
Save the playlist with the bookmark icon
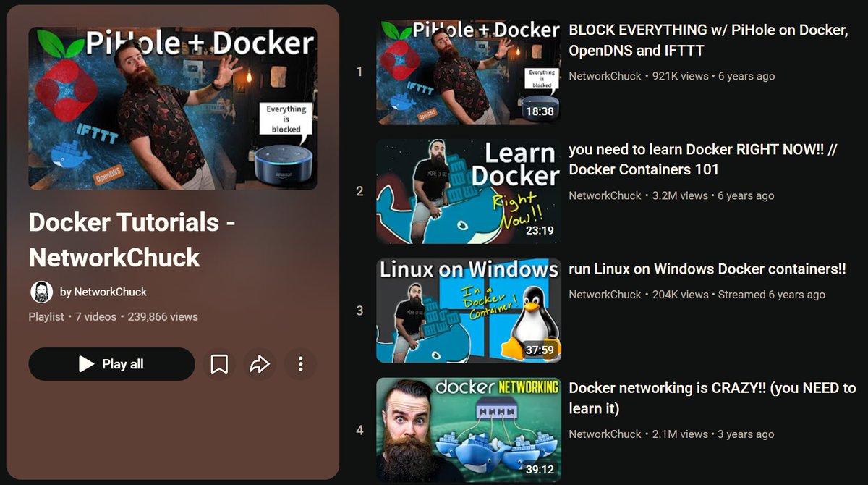[x=219, y=364]
